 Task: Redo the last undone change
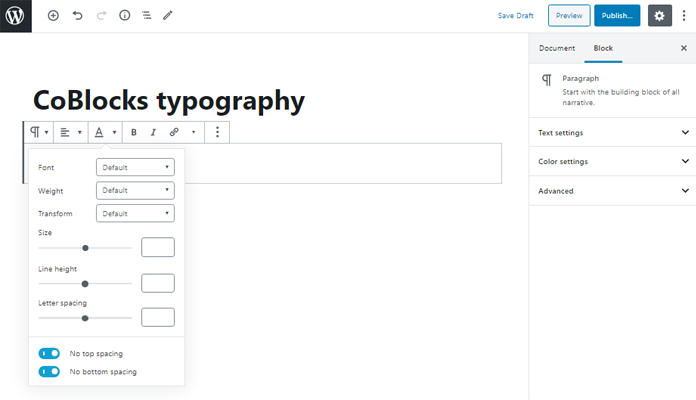coord(101,16)
